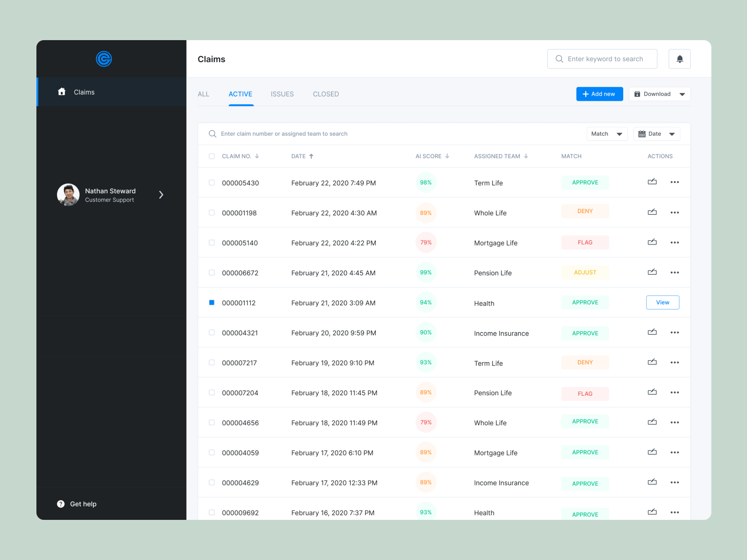Screen dimensions: 747x560
Task: Click the Get help question mark icon
Action: (61, 504)
